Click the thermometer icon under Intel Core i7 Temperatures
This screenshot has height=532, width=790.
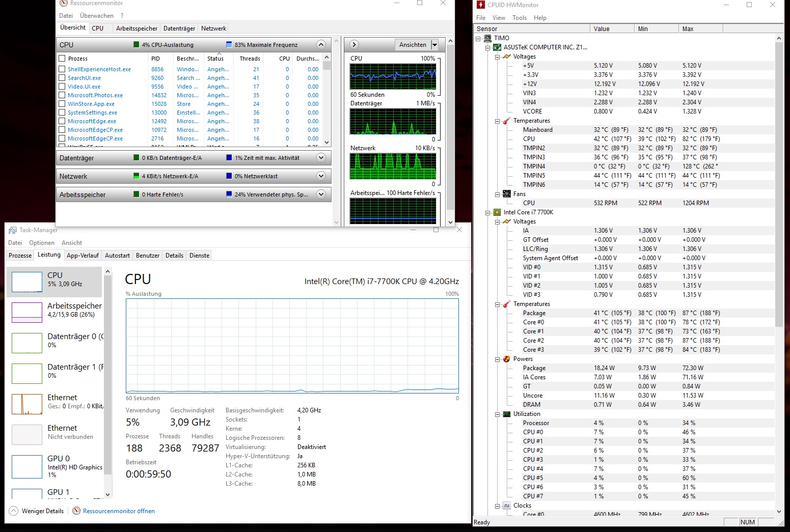[x=506, y=304]
